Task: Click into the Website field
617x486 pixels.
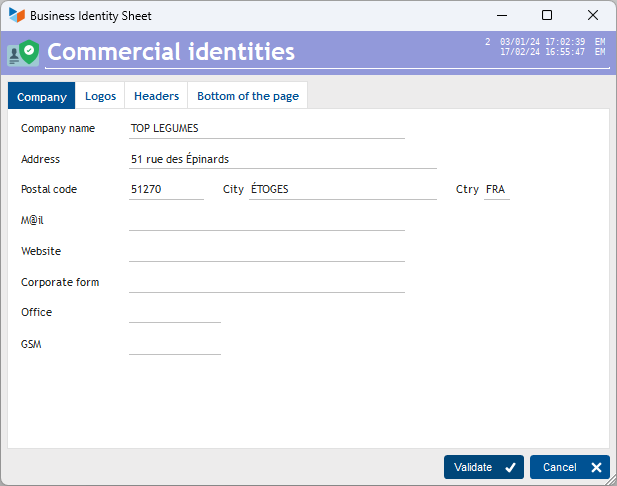Action: (x=267, y=252)
